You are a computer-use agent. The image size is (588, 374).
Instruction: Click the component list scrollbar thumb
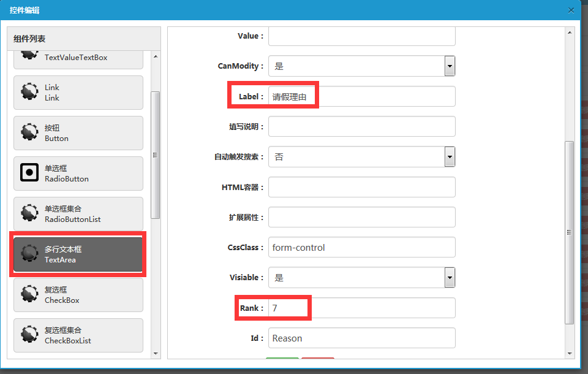click(x=155, y=155)
